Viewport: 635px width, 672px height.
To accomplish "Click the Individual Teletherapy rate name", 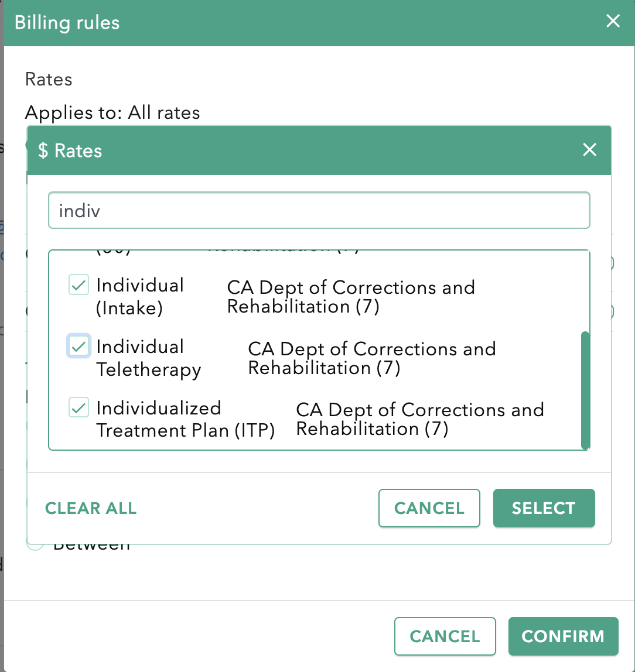I will click(148, 358).
